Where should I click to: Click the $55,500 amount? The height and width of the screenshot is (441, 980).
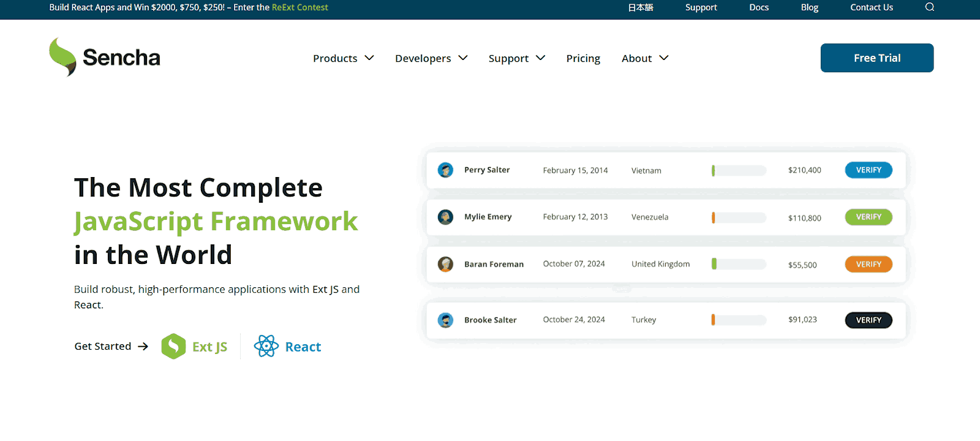click(x=802, y=265)
